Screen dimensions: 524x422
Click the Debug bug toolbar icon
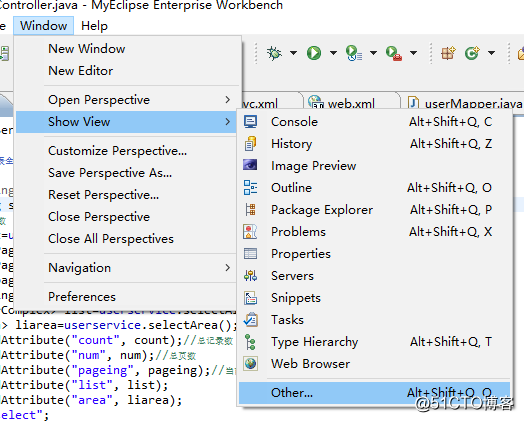click(x=274, y=53)
